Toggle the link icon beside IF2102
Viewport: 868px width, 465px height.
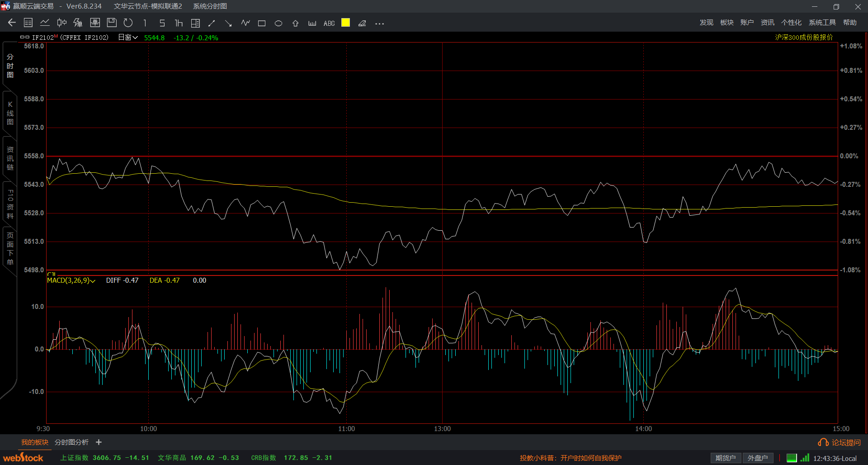24,38
